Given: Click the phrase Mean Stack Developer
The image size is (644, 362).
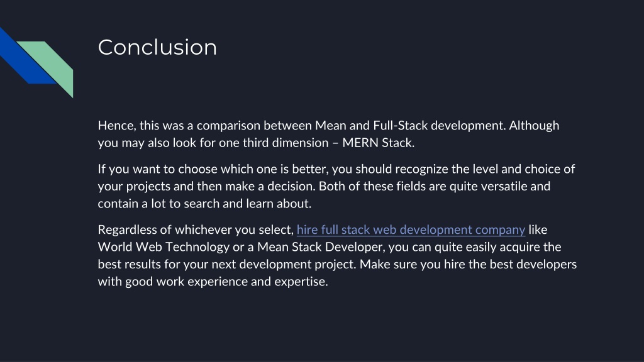Looking at the screenshot, I should pos(320,247).
